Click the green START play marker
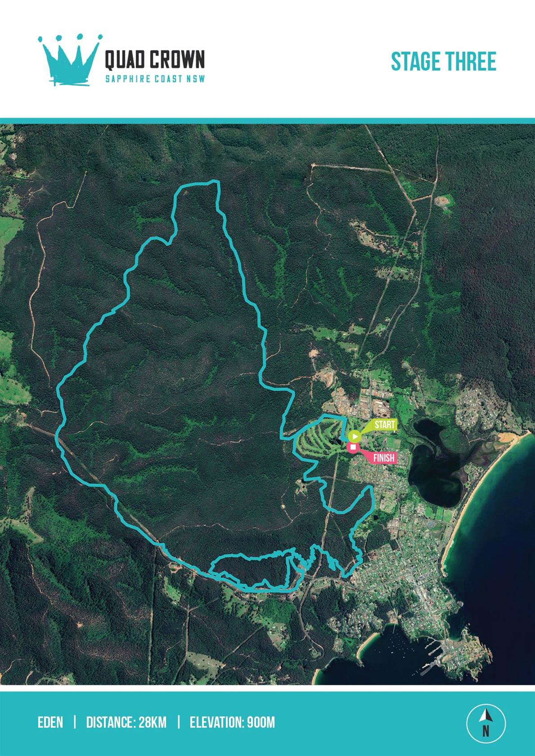 354,436
